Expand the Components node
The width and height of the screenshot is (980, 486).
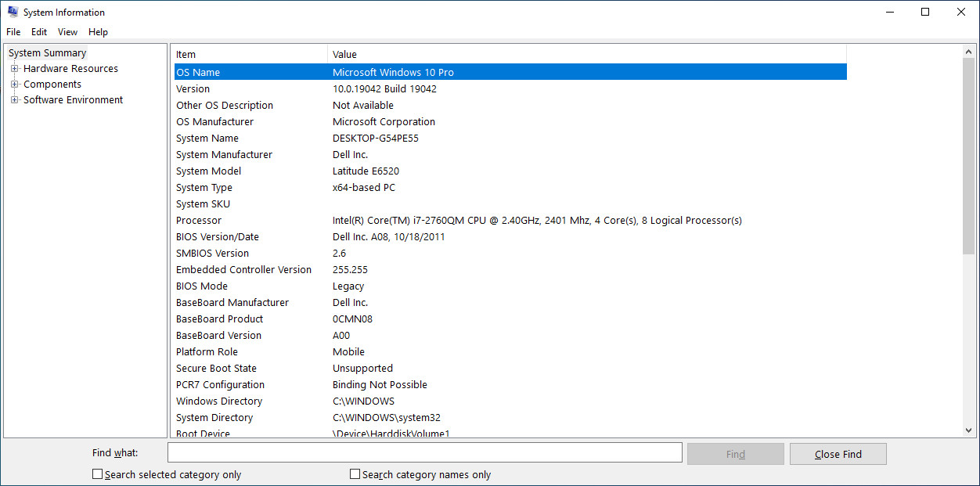coord(14,85)
